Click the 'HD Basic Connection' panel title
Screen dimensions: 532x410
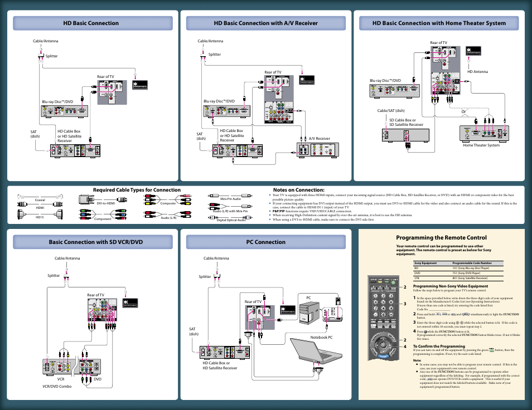click(x=91, y=23)
